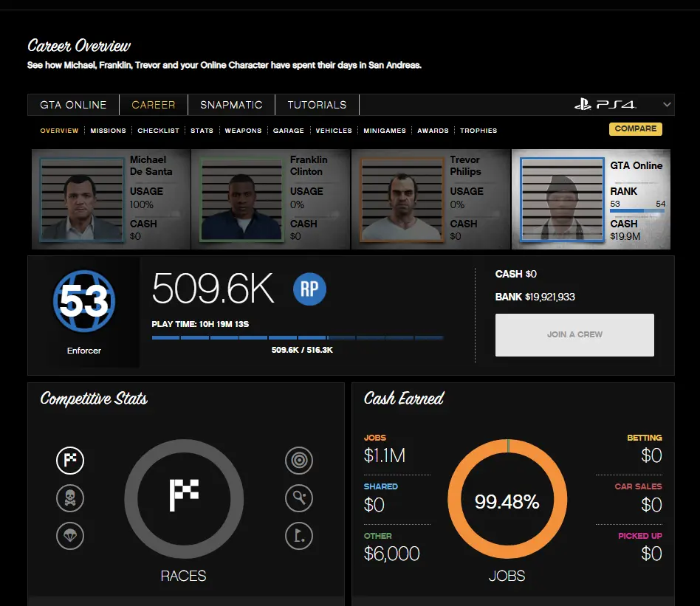Click the rank 53 to 54 progress bar
This screenshot has width=700, height=606.
(637, 210)
